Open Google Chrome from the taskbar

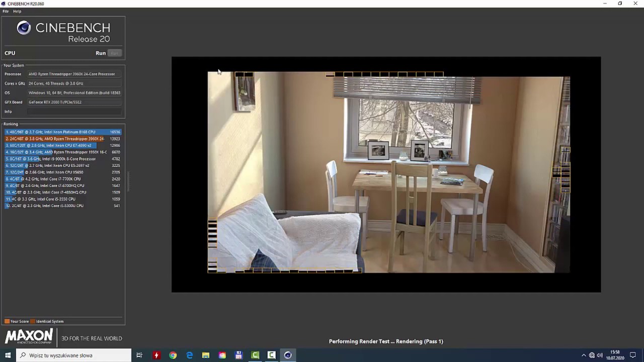tap(173, 355)
